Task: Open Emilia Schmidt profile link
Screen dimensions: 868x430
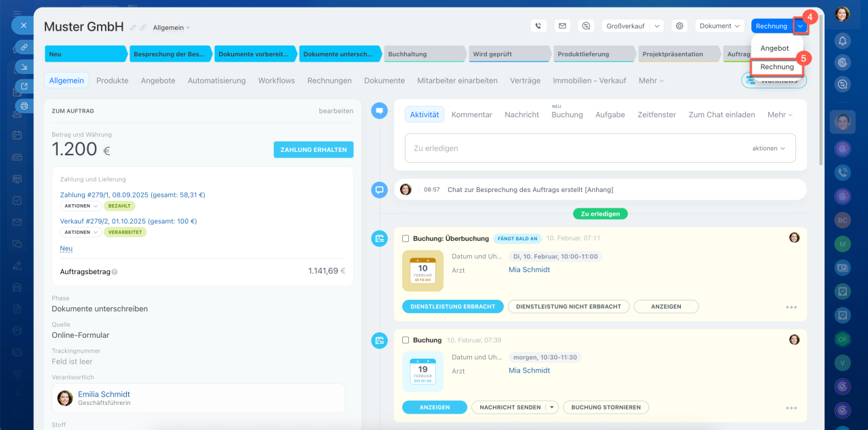Action: point(104,394)
